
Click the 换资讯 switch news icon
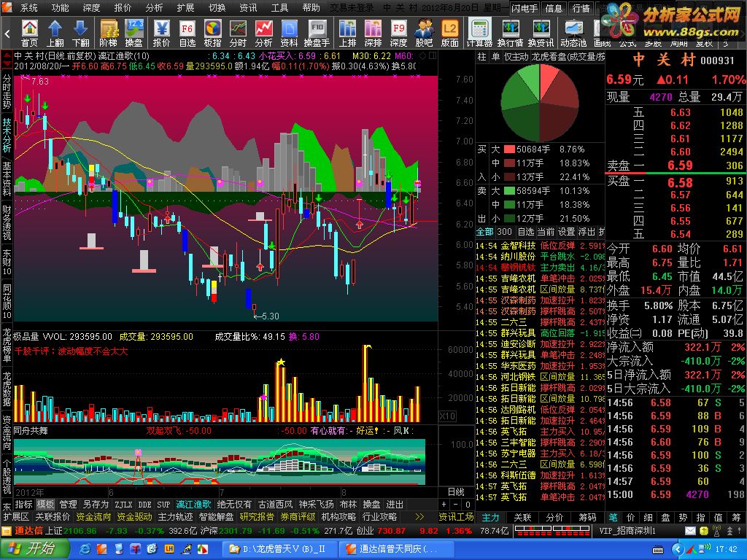541,33
